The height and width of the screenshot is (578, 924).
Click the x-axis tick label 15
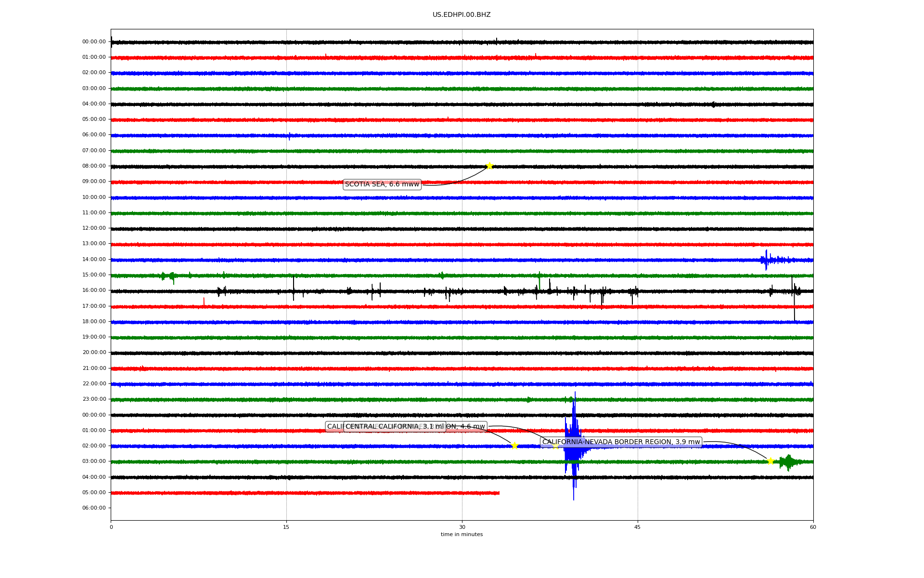coord(286,527)
